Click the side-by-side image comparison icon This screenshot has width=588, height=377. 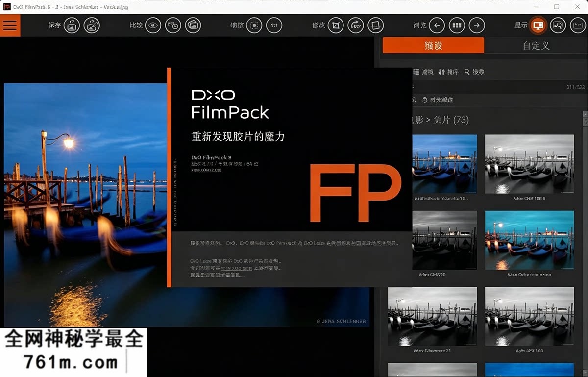pyautogui.click(x=193, y=25)
